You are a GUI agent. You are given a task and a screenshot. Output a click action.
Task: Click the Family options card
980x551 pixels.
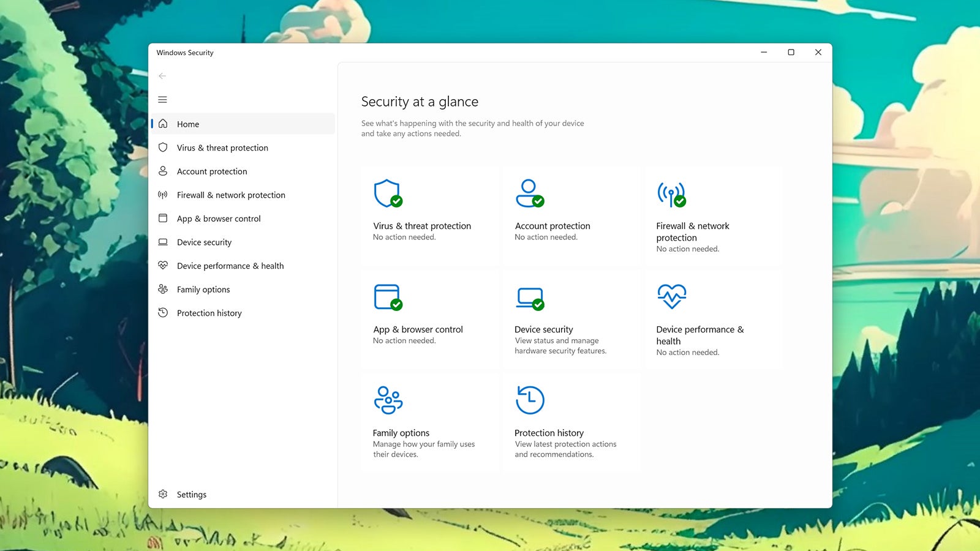point(429,422)
